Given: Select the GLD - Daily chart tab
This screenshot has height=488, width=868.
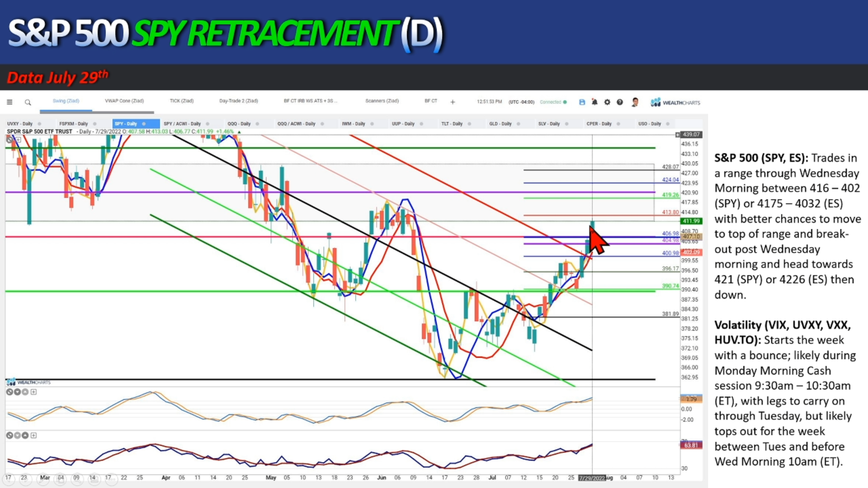Looking at the screenshot, I should pyautogui.click(x=500, y=124).
